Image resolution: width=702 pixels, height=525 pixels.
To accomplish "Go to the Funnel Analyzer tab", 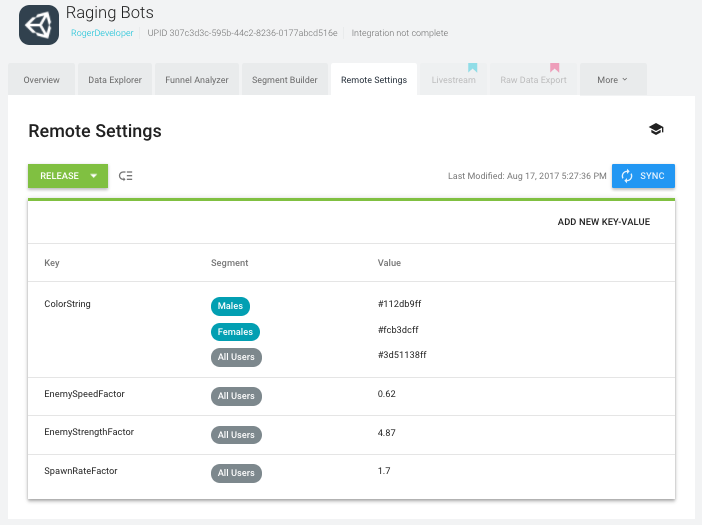I will point(197,80).
